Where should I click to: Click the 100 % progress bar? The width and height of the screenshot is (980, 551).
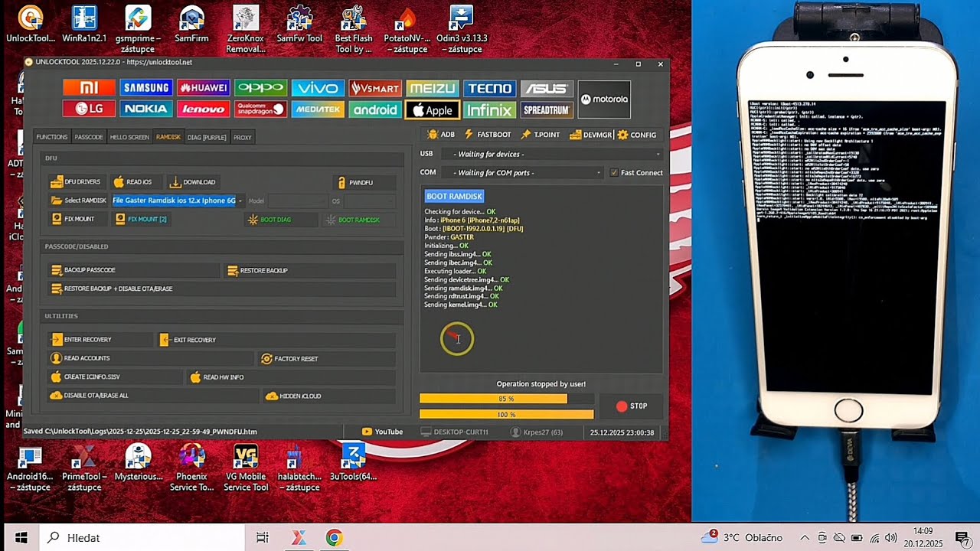point(506,414)
